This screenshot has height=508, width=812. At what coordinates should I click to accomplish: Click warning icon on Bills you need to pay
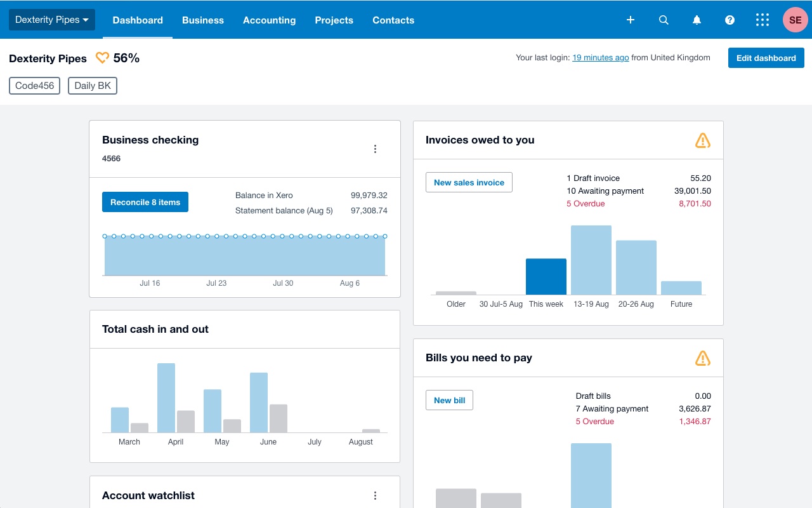click(x=702, y=358)
